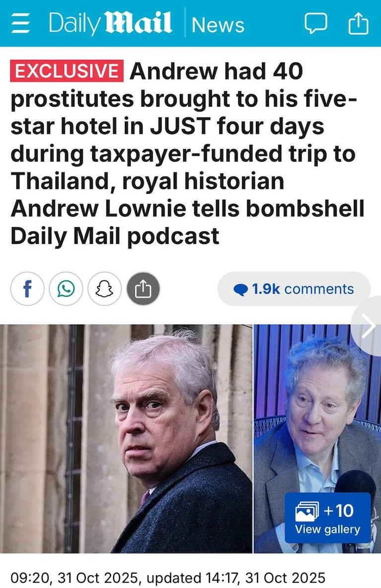This screenshot has height=588, width=381.
Task: Select the red EXCLUSIVE tag
Action: [67, 70]
